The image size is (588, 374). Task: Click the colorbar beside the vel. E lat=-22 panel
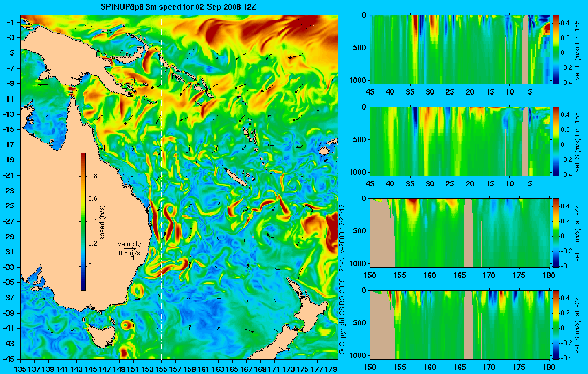coord(556,233)
